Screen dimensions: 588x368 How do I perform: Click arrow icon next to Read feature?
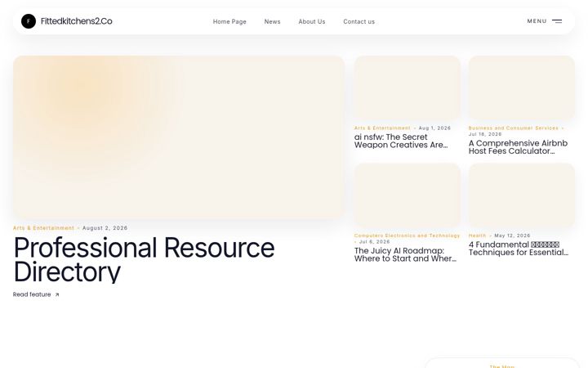click(x=57, y=294)
